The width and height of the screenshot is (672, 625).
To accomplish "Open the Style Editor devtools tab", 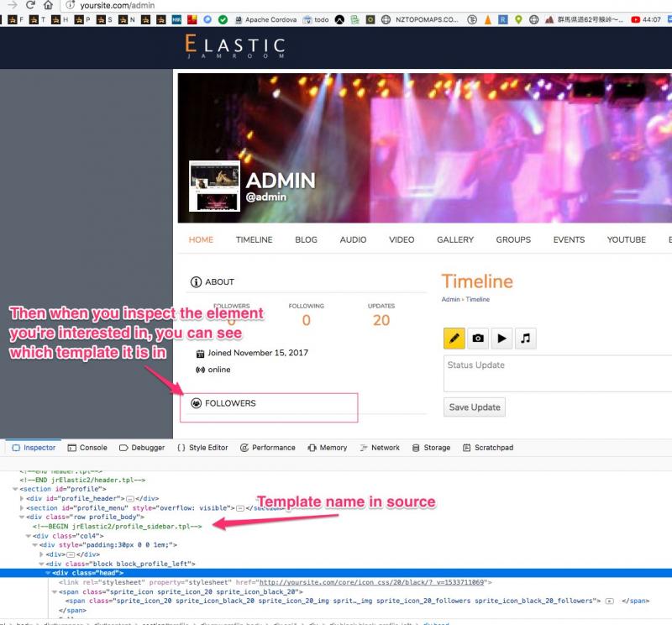I will click(202, 448).
